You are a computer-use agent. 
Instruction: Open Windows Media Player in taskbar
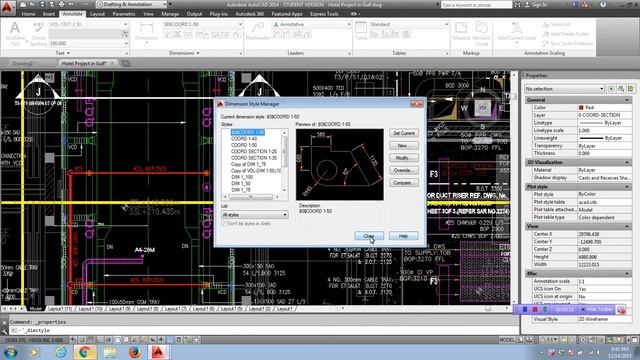35,352
